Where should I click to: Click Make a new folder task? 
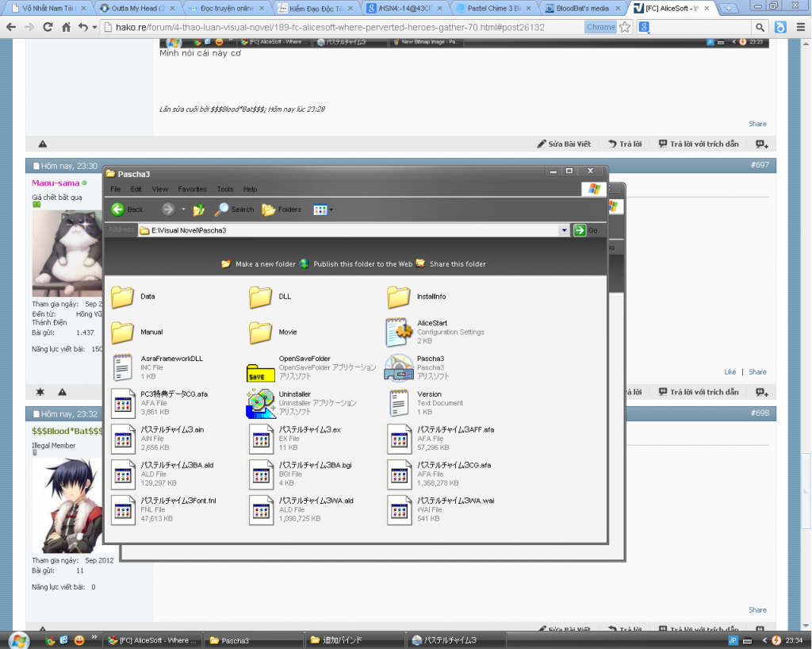tap(259, 264)
